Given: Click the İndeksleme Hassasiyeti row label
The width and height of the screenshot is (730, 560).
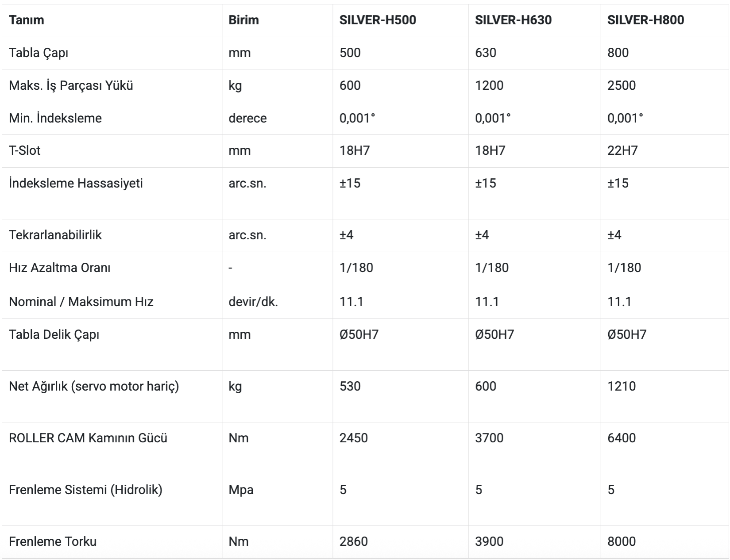Looking at the screenshot, I should (x=76, y=184).
